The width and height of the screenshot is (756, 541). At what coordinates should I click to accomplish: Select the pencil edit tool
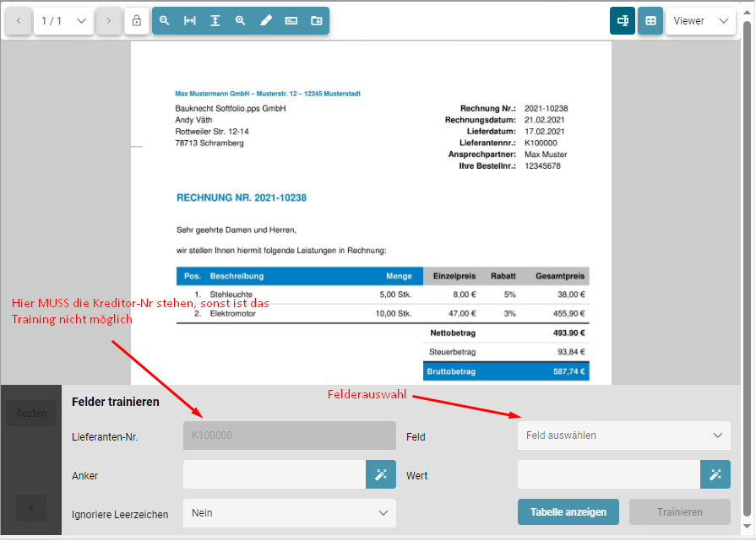coord(266,21)
